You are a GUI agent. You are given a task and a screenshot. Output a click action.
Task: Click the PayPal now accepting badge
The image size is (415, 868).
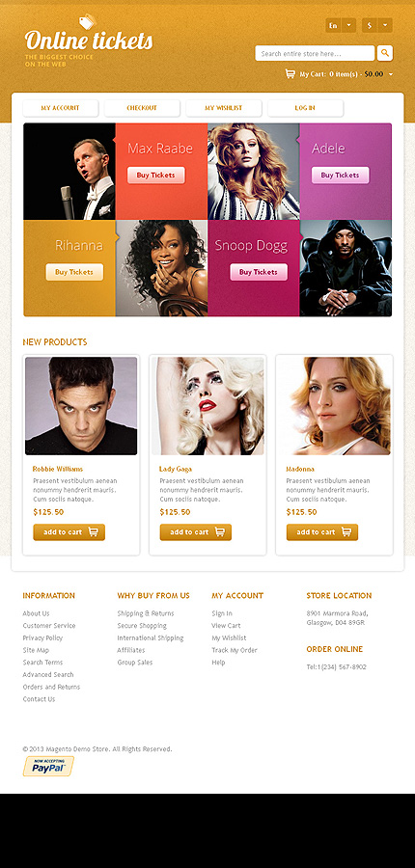[x=48, y=766]
